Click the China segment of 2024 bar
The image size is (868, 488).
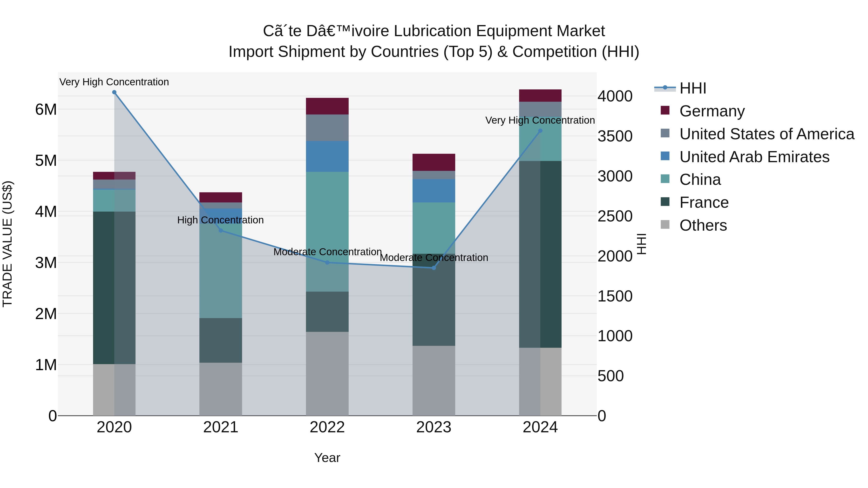click(x=540, y=139)
